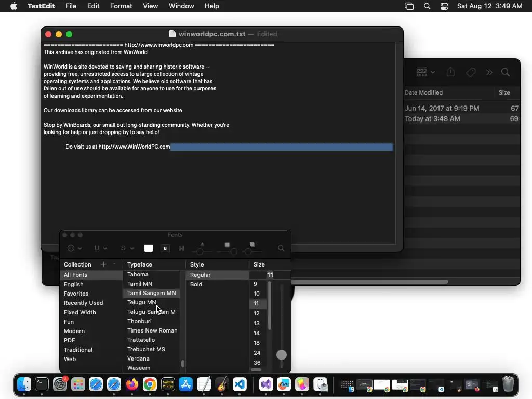Viewport: 532px width, 399px height.
Task: Add a new font collection with plus
Action: click(103, 264)
